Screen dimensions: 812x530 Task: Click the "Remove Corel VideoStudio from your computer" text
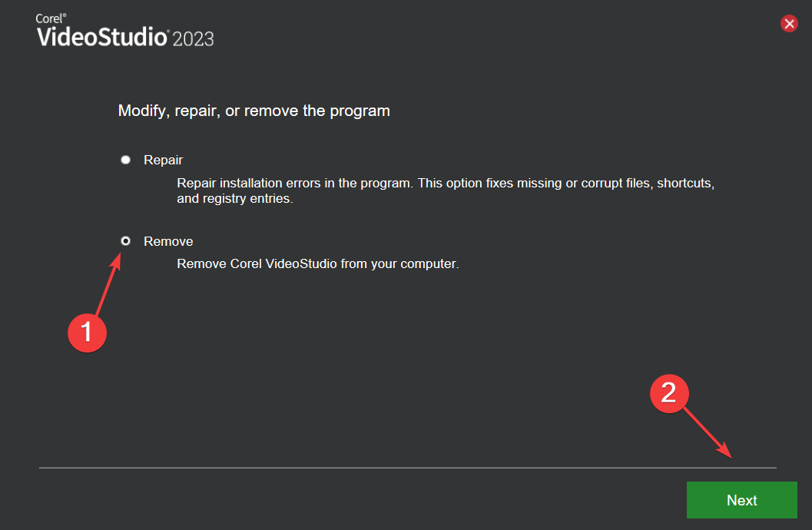point(317,264)
